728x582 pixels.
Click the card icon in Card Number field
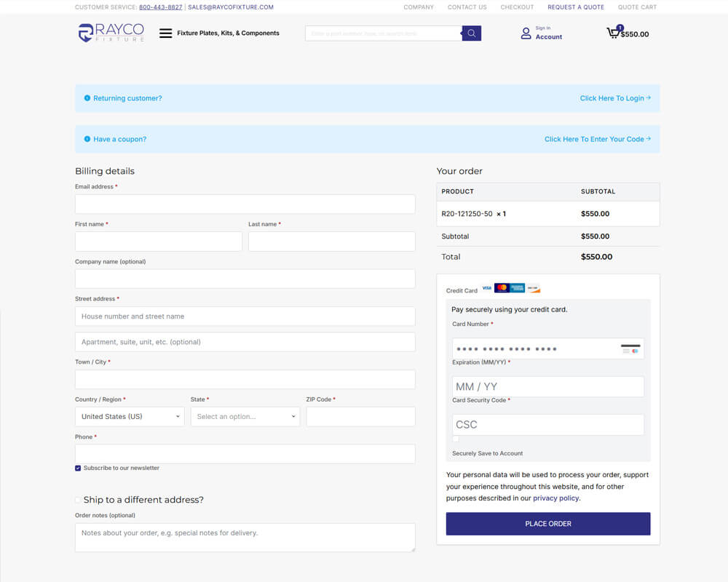630,348
